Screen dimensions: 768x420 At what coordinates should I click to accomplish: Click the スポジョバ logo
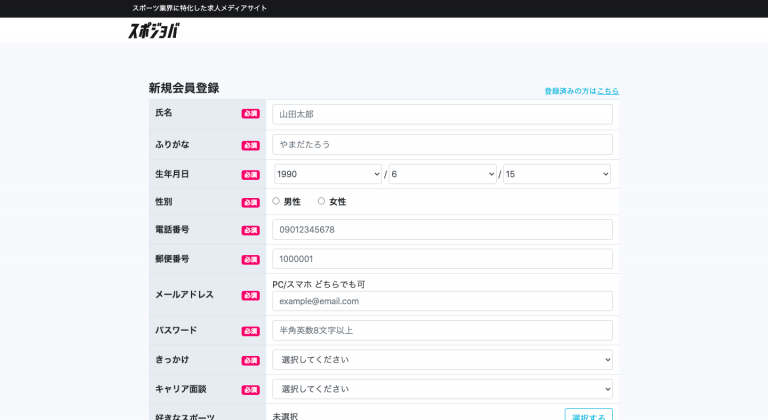coord(154,31)
